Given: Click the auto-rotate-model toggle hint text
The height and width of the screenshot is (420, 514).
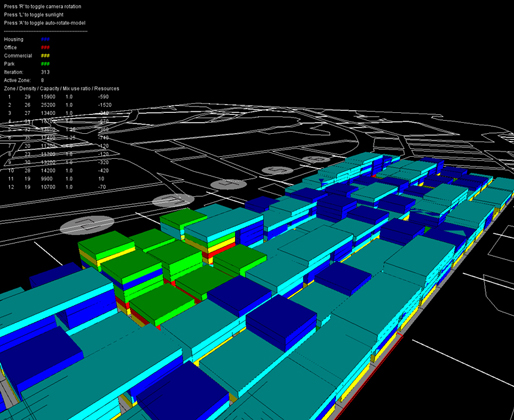Looking at the screenshot, I should [x=45, y=23].
